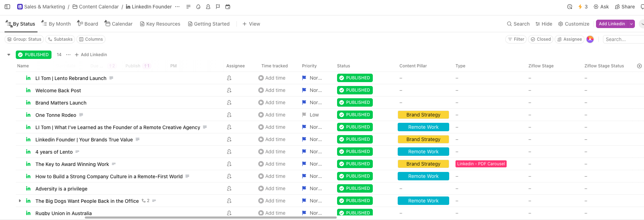Toggle the Closed tasks filter
Screen dimensions: 644x220
[x=541, y=39]
